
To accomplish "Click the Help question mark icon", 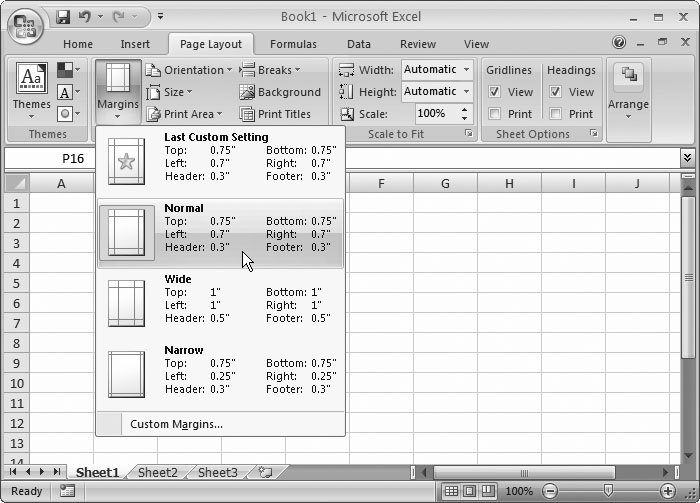I will (619, 44).
